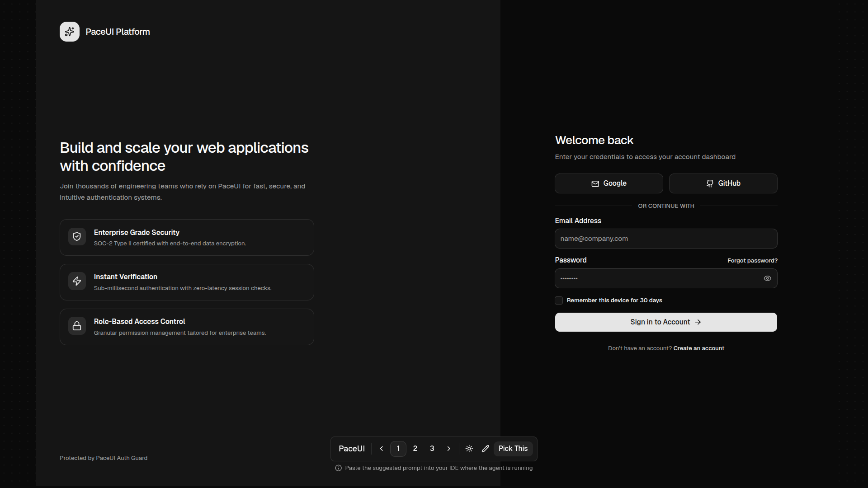This screenshot has width=868, height=488.
Task: Click Pick This button
Action: [513, 449]
